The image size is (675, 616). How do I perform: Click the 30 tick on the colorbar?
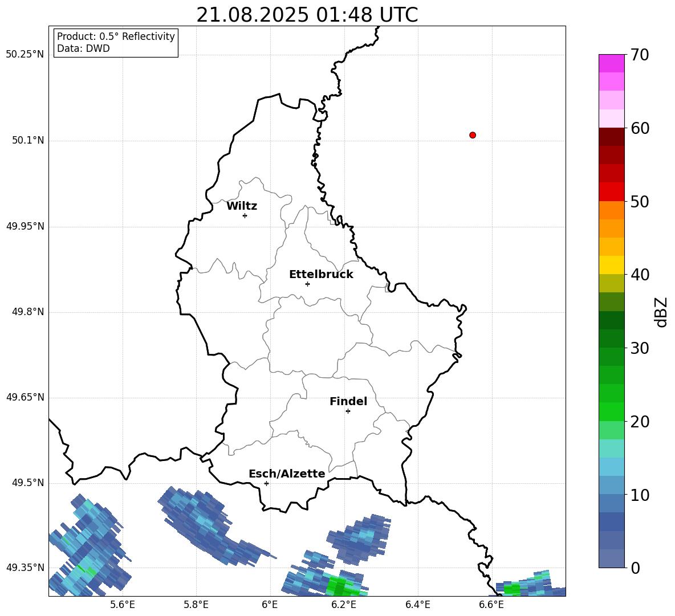point(640,348)
